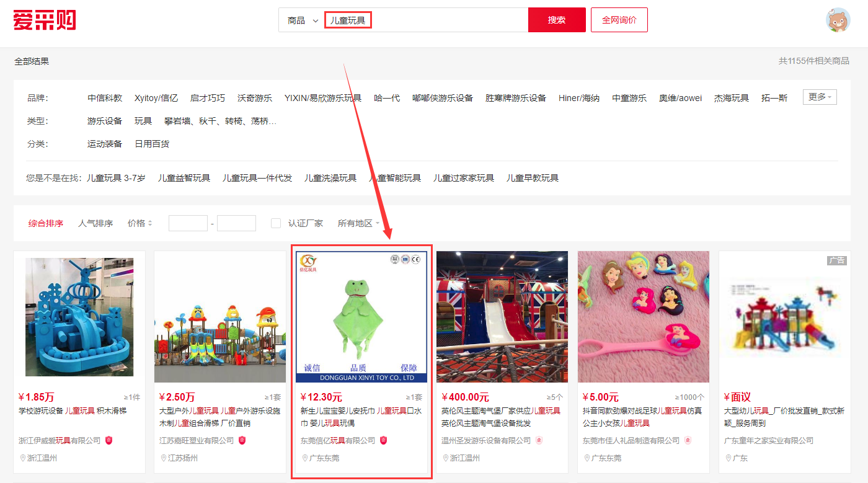This screenshot has width=868, height=483.
Task: Search suggestion 儿童益智玩具
Action: click(x=184, y=178)
